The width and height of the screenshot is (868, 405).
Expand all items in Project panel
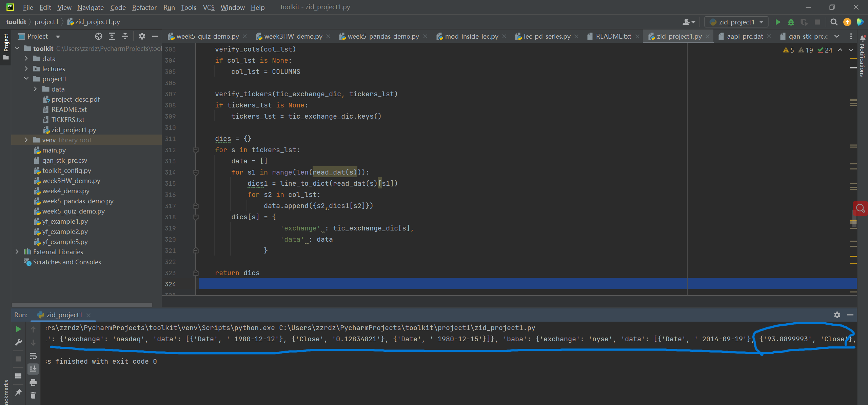tap(112, 36)
